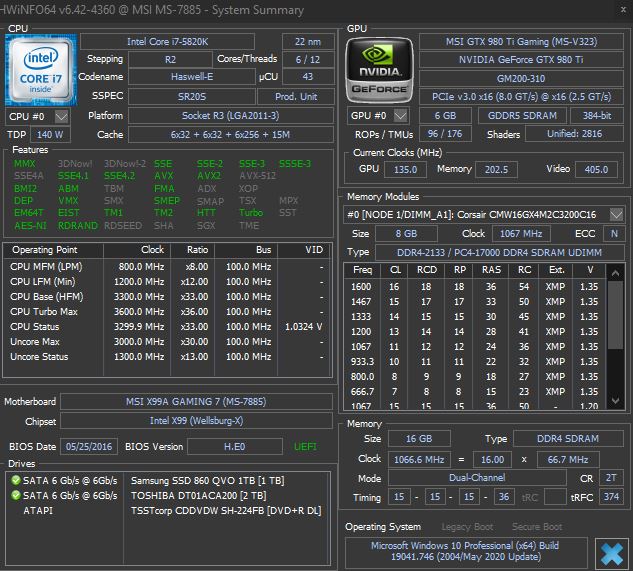Screen dimensions: 633x571
Task: Click the tRFC 374 value
Action: [611, 496]
